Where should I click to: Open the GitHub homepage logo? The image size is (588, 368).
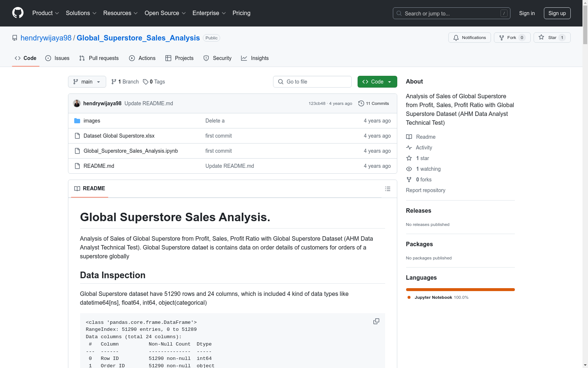click(x=18, y=13)
